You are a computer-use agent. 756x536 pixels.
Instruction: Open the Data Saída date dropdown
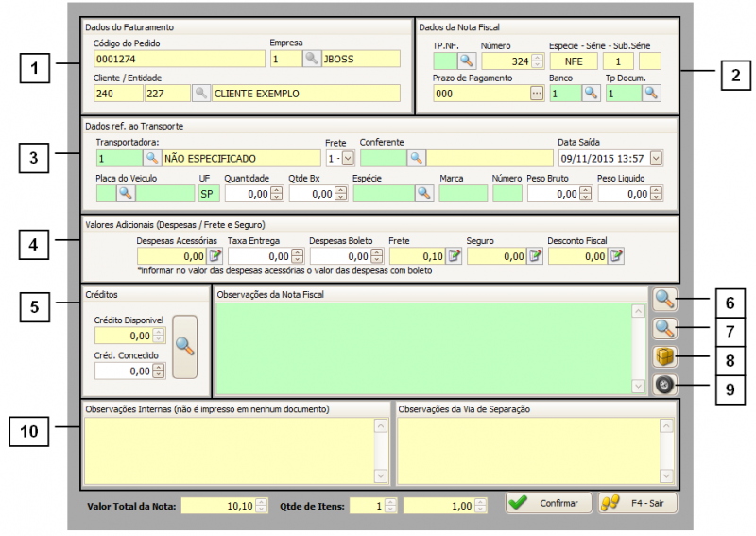[657, 158]
